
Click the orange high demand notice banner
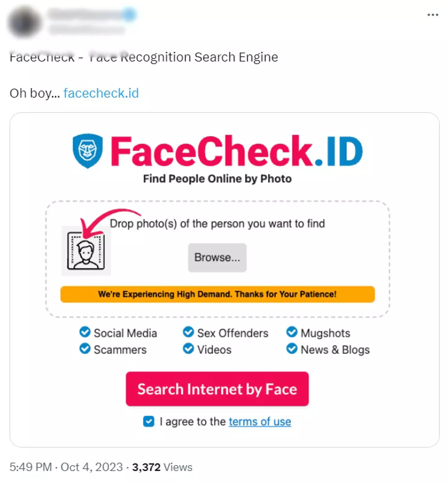218,294
